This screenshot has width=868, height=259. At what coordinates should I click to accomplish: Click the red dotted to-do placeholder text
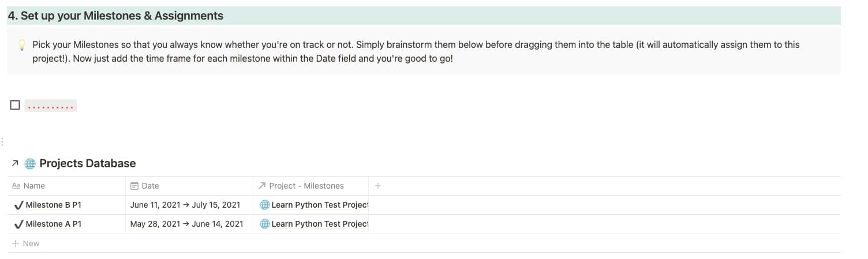51,106
